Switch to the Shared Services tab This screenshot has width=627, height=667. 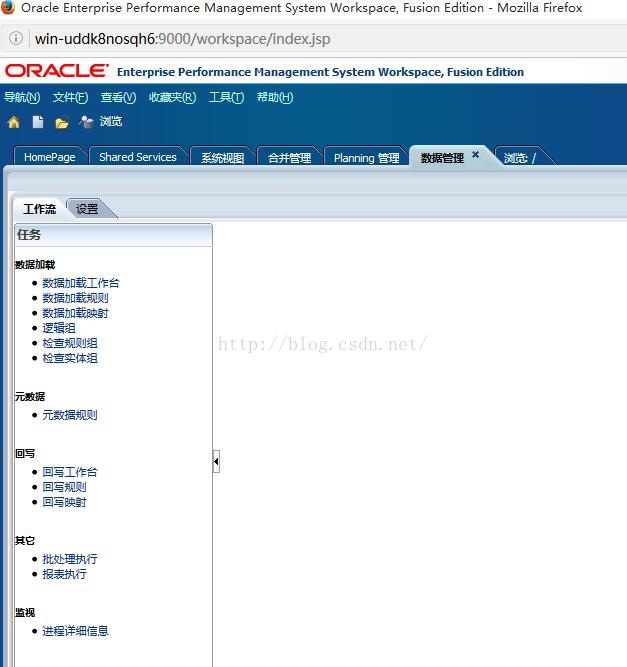[137, 157]
